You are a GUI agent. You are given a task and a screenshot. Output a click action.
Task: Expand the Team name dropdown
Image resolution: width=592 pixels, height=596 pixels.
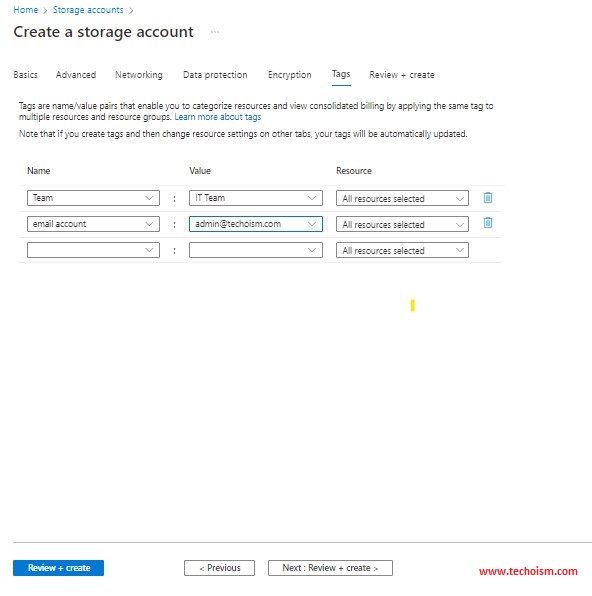point(149,198)
